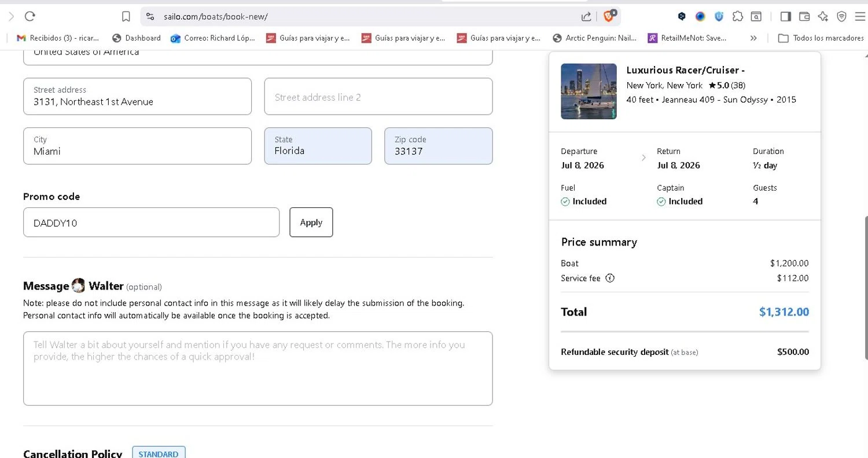Click the service fee info icon
868x458 pixels.
click(x=610, y=279)
